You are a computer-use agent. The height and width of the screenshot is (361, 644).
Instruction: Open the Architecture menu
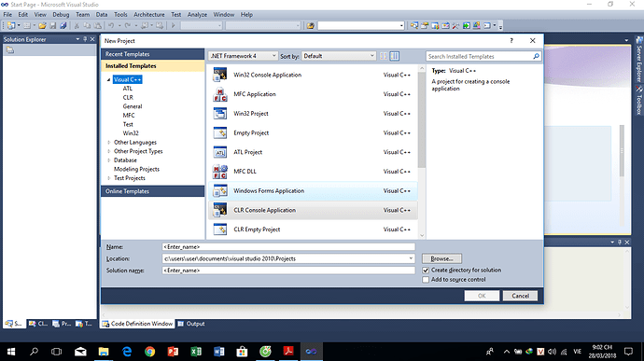point(149,14)
